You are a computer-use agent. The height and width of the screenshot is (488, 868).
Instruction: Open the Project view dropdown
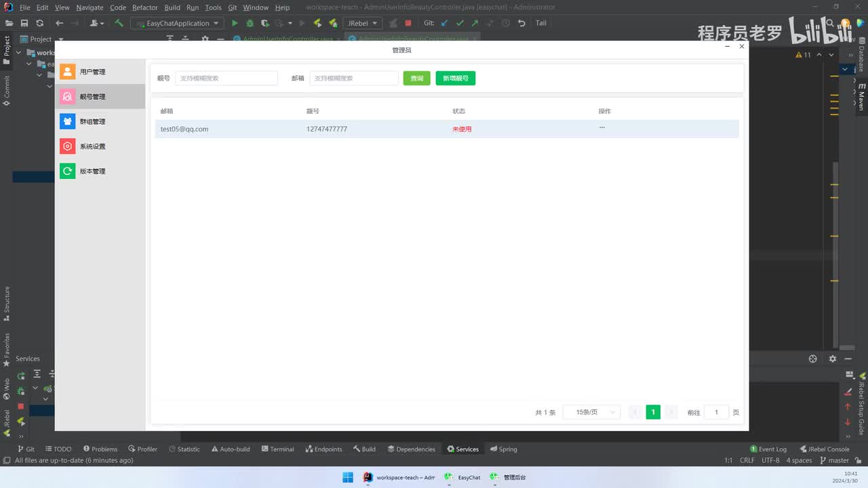pos(42,39)
